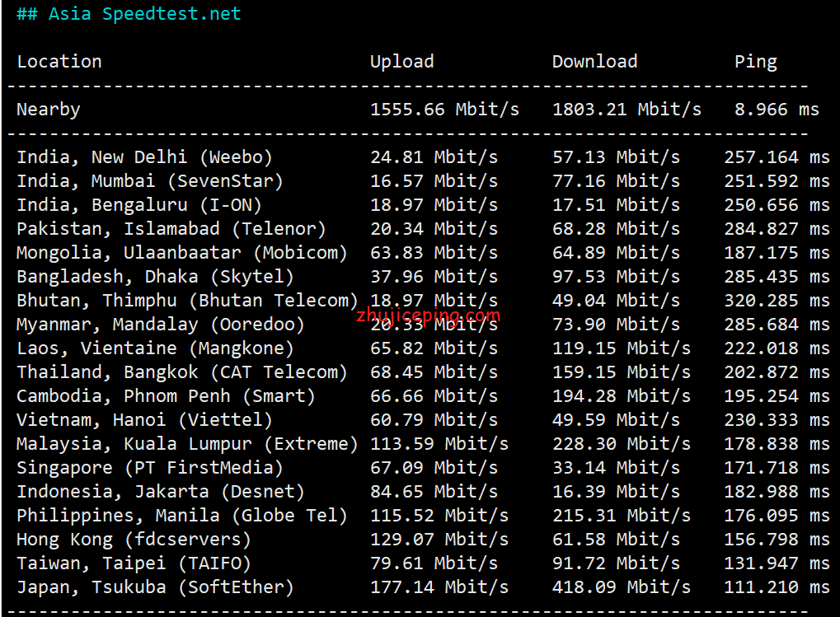Select 'Malaysia, Kuala Lumpur (Extreme)' row
The image size is (840, 617).
[187, 444]
